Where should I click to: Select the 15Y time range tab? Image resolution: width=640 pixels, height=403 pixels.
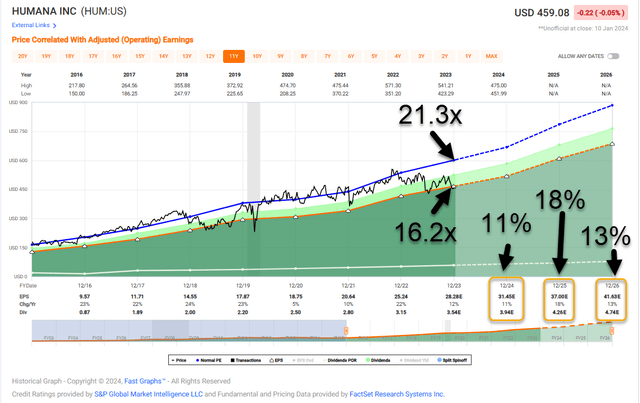point(140,56)
